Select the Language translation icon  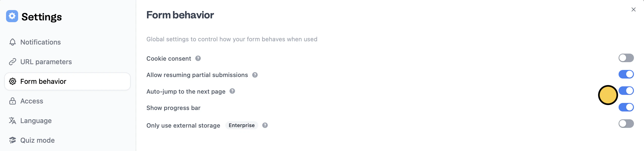pos(12,121)
